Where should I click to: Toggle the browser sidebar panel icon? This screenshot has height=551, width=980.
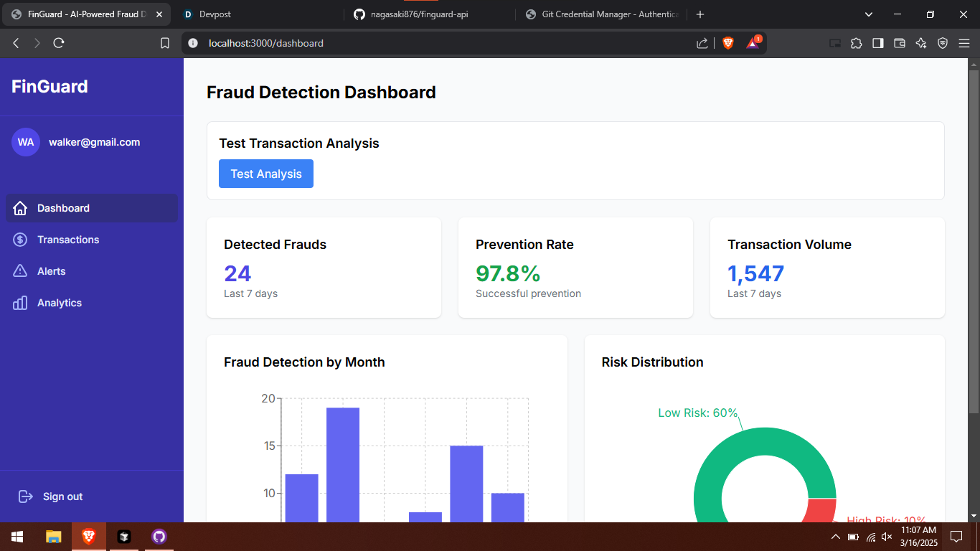(878, 43)
